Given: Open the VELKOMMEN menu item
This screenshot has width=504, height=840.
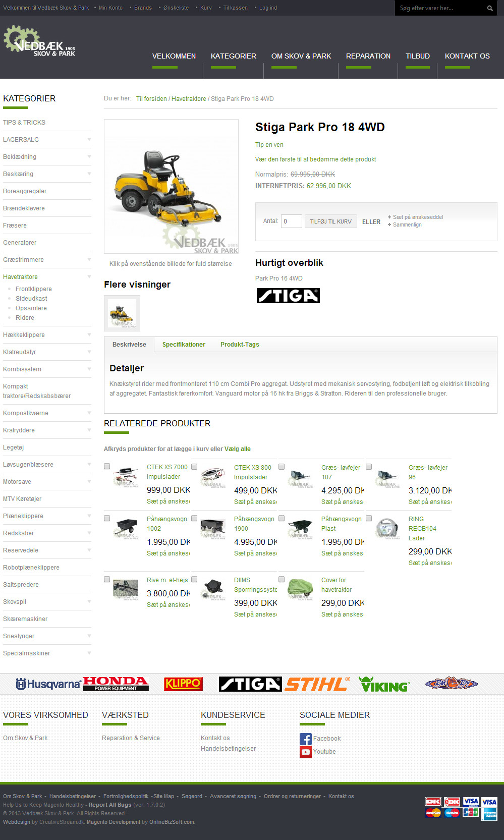Looking at the screenshot, I should click(x=174, y=56).
